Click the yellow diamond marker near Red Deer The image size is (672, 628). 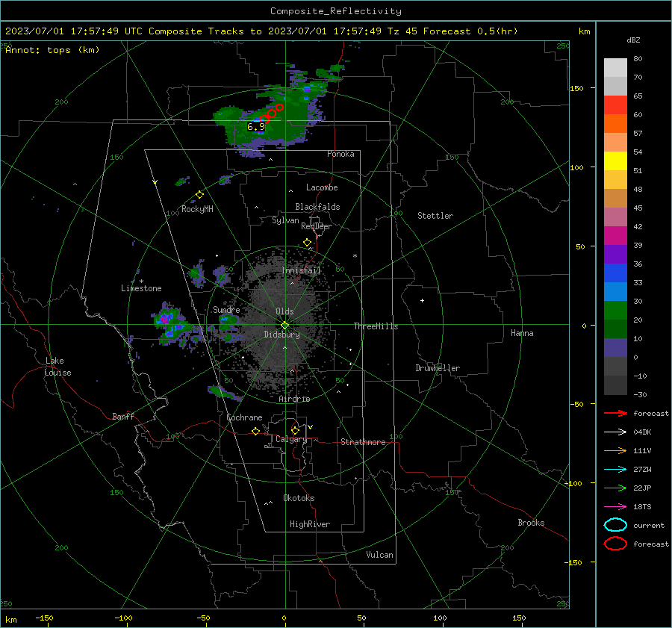point(308,243)
